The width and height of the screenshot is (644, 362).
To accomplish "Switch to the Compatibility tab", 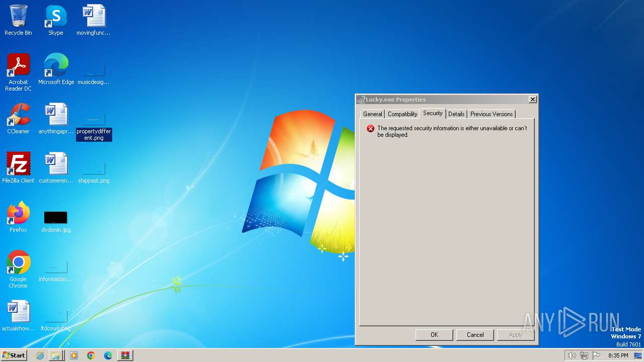I will point(403,114).
